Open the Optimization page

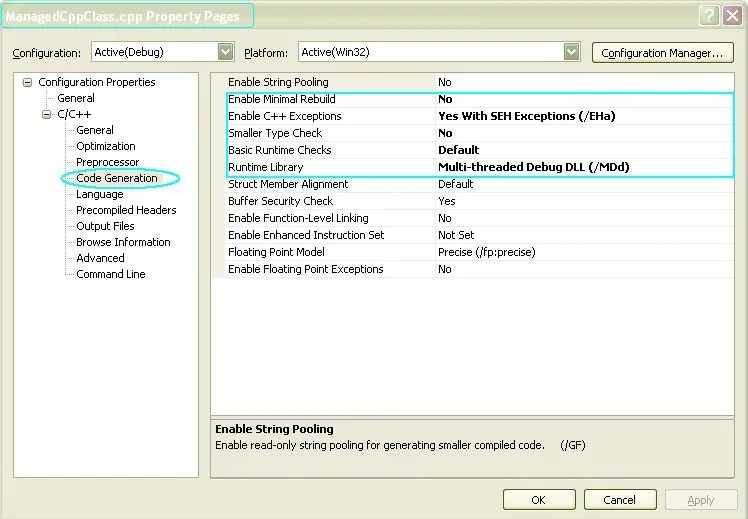(106, 146)
